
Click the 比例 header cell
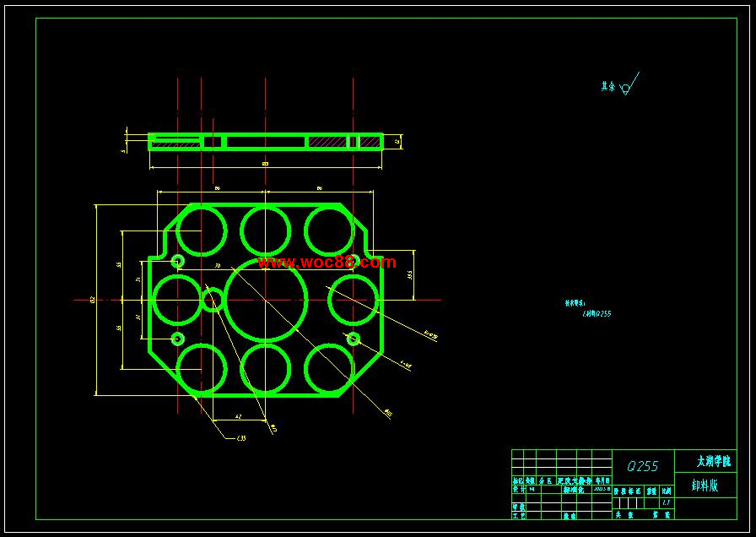tap(667, 491)
